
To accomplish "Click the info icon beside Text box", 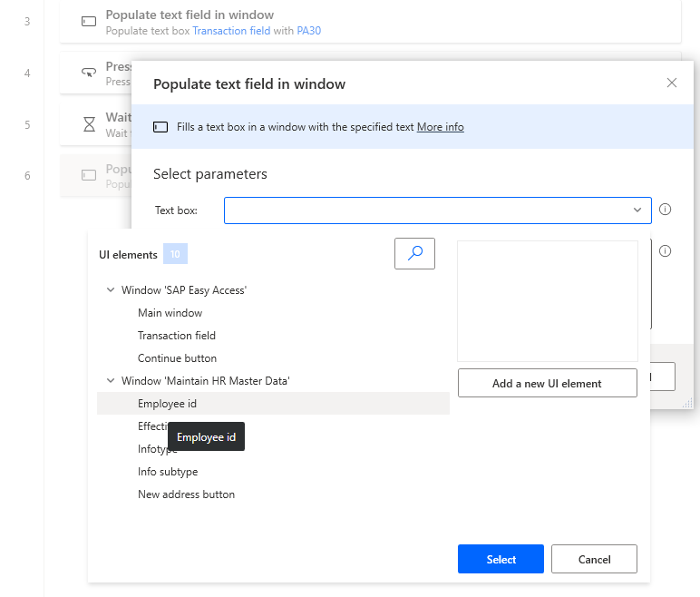I will coord(665,210).
